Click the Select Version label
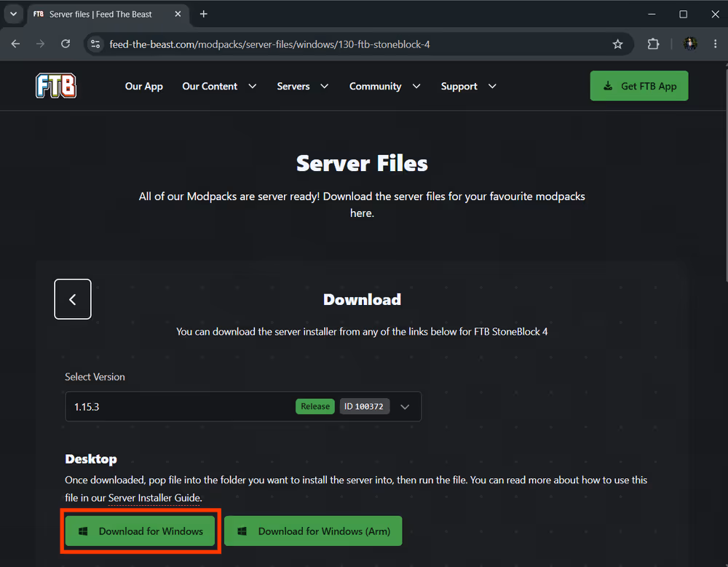The width and height of the screenshot is (728, 567). click(x=95, y=376)
